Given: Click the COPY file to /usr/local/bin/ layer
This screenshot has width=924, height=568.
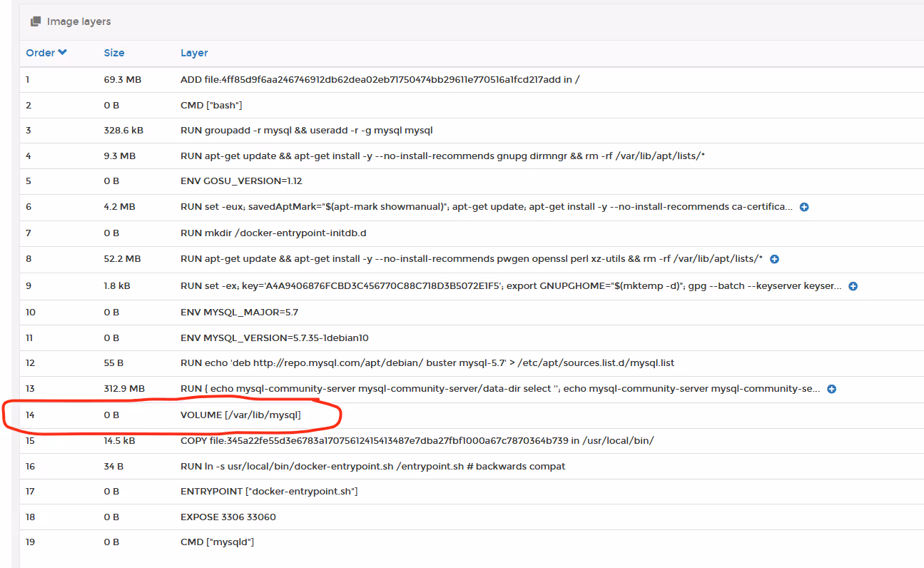Looking at the screenshot, I should coord(417,440).
